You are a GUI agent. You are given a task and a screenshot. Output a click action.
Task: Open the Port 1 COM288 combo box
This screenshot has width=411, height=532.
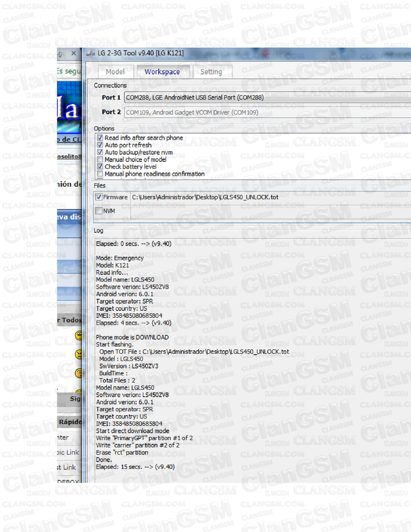click(268, 98)
